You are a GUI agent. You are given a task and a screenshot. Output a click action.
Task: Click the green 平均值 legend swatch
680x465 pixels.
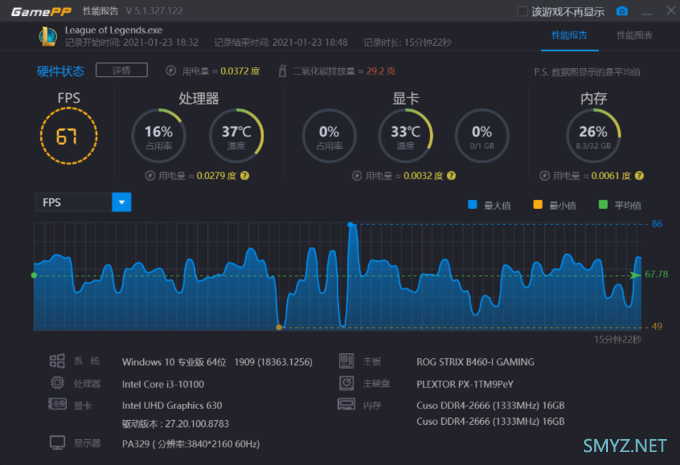coord(603,205)
